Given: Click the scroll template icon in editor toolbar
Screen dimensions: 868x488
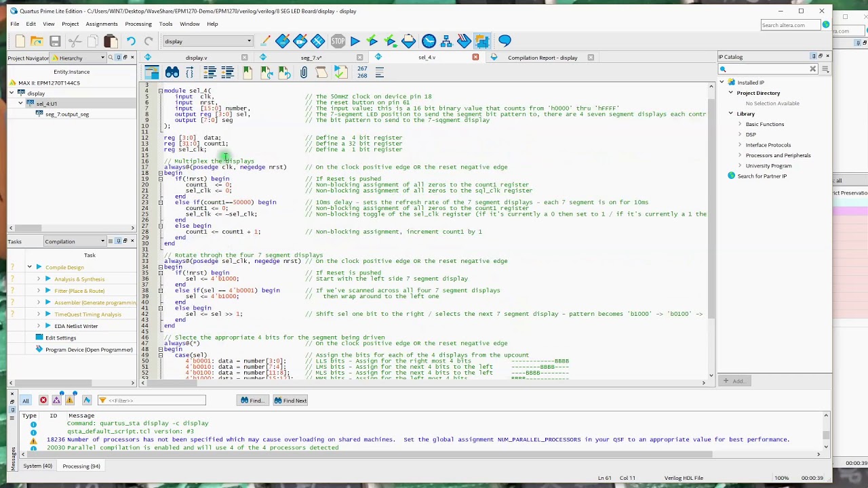Looking at the screenshot, I should pyautogui.click(x=321, y=72).
